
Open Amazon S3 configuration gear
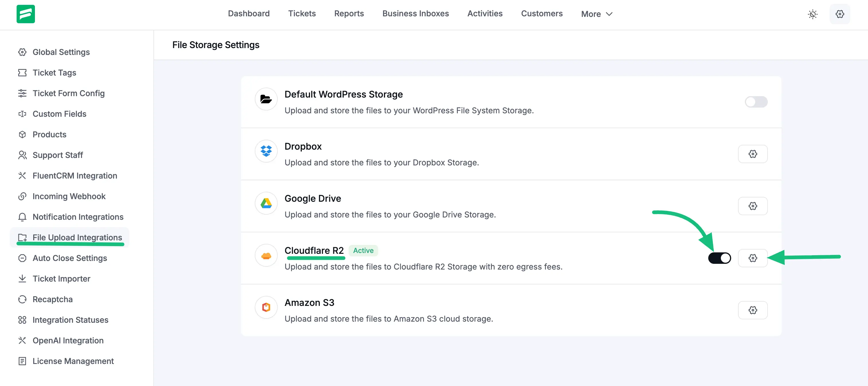point(753,310)
